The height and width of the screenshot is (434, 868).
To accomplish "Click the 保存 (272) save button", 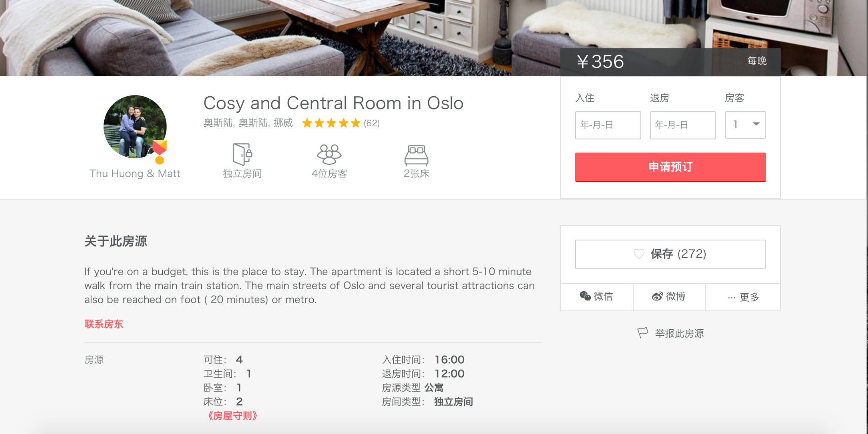I will click(670, 254).
